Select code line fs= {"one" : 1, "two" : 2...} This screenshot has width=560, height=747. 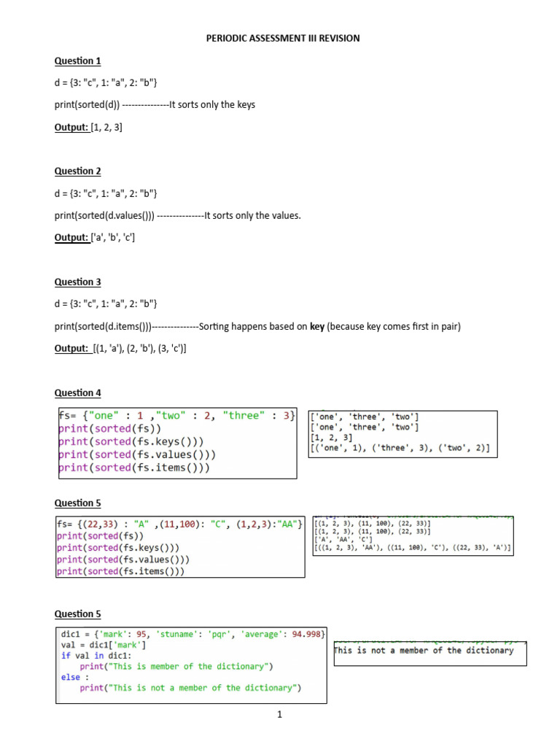point(176,415)
